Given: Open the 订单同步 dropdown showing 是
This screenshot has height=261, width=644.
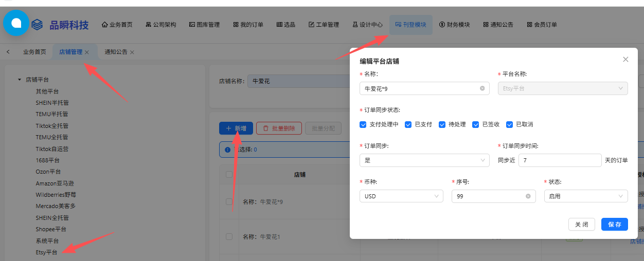Looking at the screenshot, I should pyautogui.click(x=425, y=160).
